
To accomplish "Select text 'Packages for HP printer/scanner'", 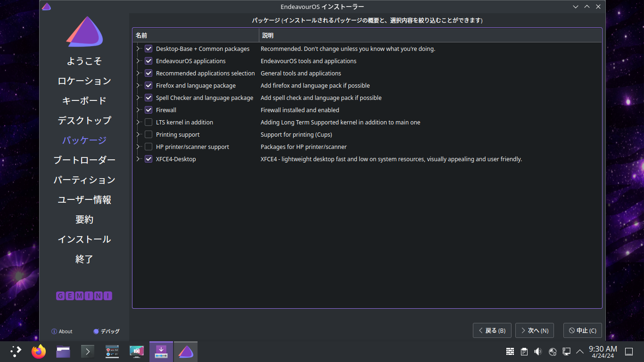I will click(304, 147).
